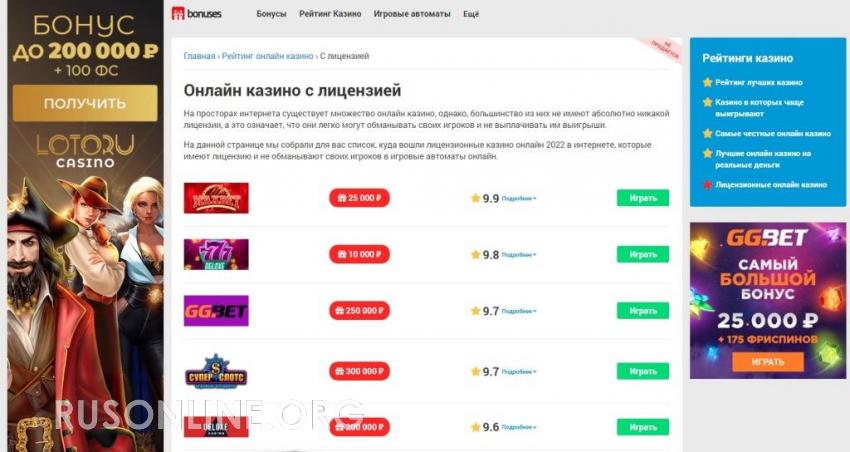Expand Подробнее for the 9.8 rated casino
This screenshot has height=452, width=850.
(519, 255)
